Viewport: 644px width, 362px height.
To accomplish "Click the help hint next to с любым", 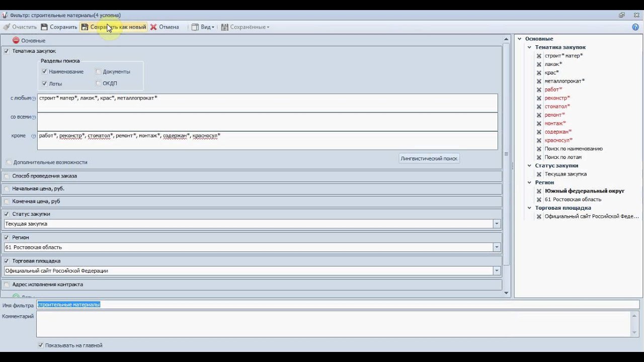I will pyautogui.click(x=34, y=99).
